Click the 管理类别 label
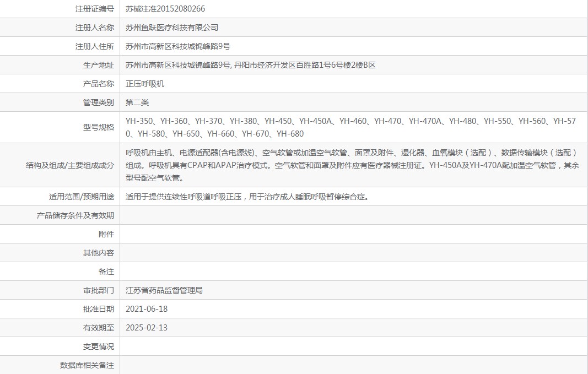This screenshot has width=588, height=374. click(98, 102)
